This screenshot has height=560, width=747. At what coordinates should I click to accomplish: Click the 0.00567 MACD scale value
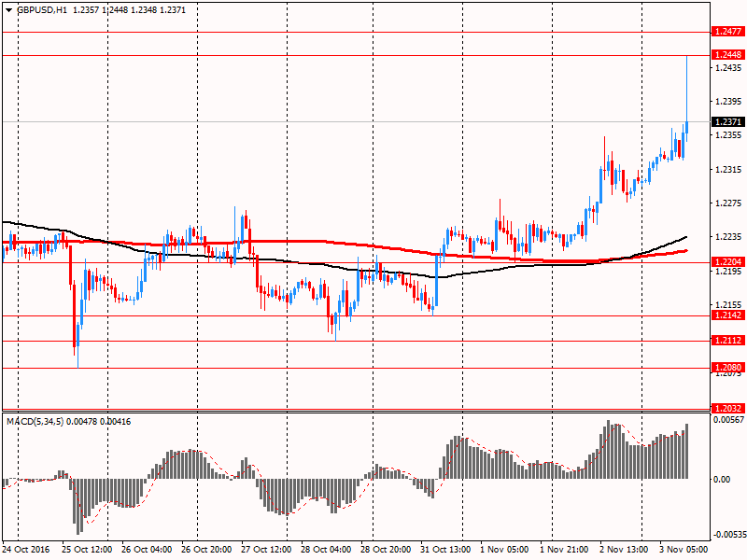click(x=728, y=419)
